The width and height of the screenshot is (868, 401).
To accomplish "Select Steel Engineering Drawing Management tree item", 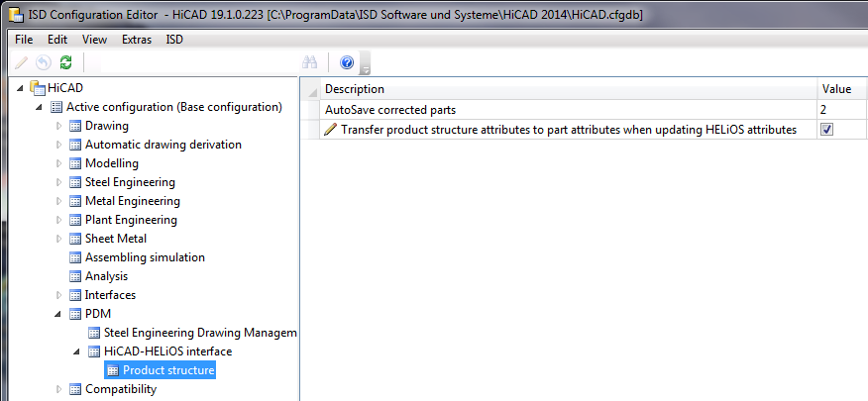I will pos(200,333).
